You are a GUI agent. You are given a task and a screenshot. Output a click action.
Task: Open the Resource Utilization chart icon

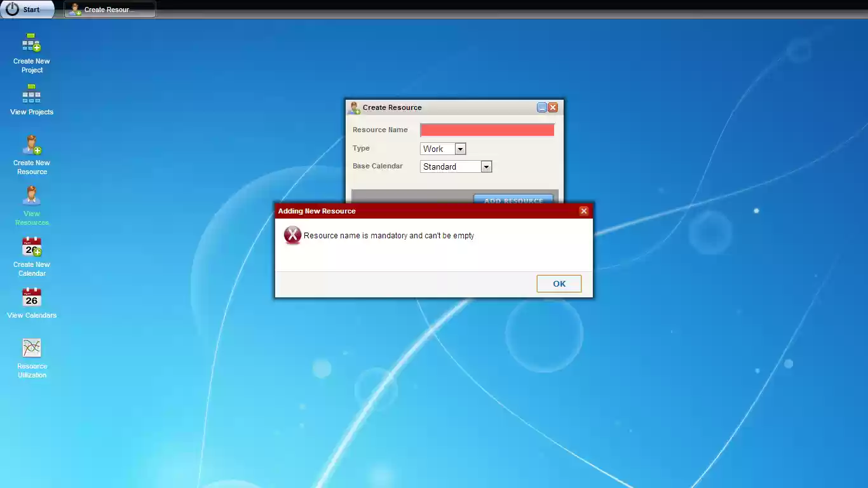point(31,348)
